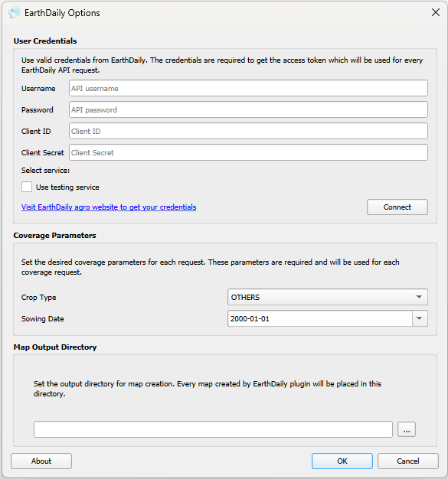Click the Connect button
448x479 pixels.
coord(397,207)
